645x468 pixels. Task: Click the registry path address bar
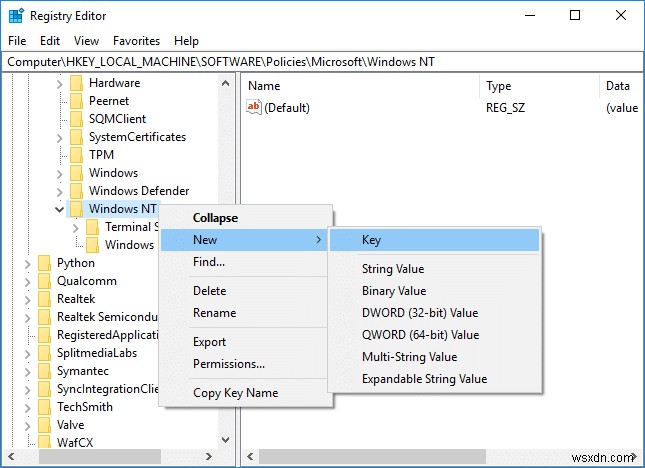[x=322, y=62]
